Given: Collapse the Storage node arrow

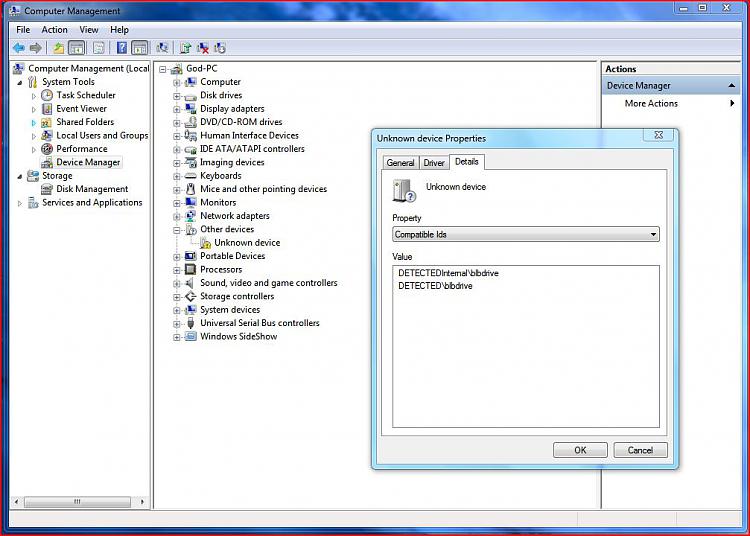Looking at the screenshot, I should click(x=20, y=176).
